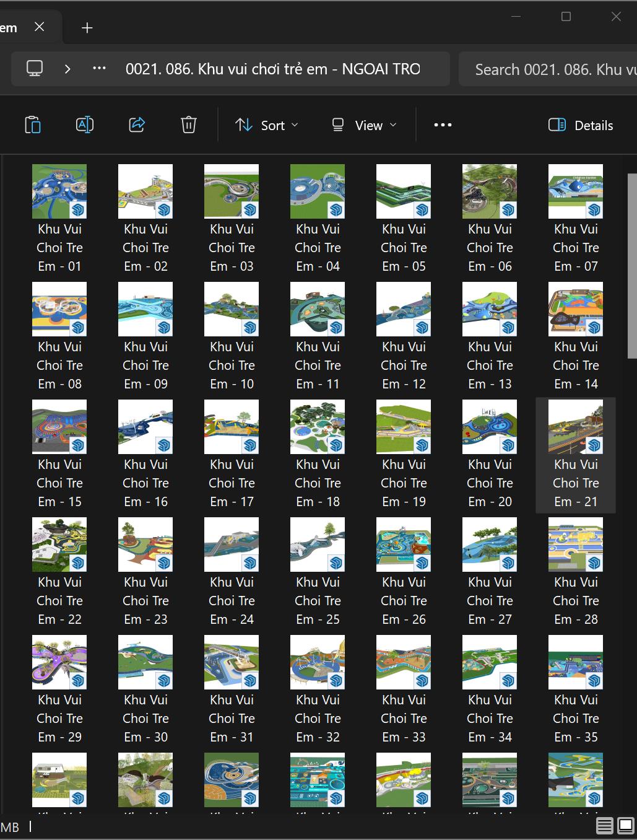Click the Search box
This screenshot has width=637, height=840.
point(548,69)
